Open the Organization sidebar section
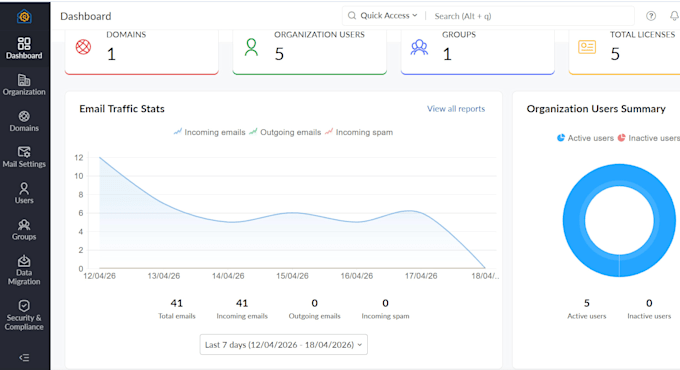Viewport: 680px width, 370px height. (24, 85)
